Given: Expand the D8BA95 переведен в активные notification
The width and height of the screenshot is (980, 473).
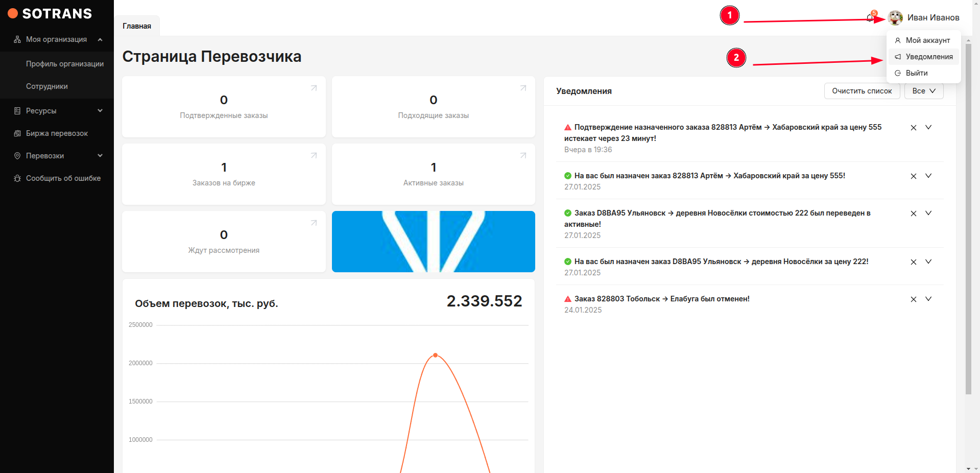Looking at the screenshot, I should 928,213.
